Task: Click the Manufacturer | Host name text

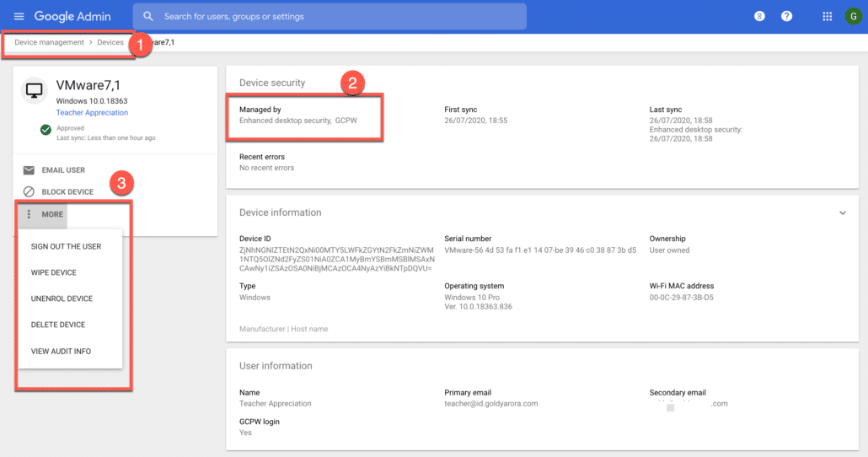Action: point(283,329)
